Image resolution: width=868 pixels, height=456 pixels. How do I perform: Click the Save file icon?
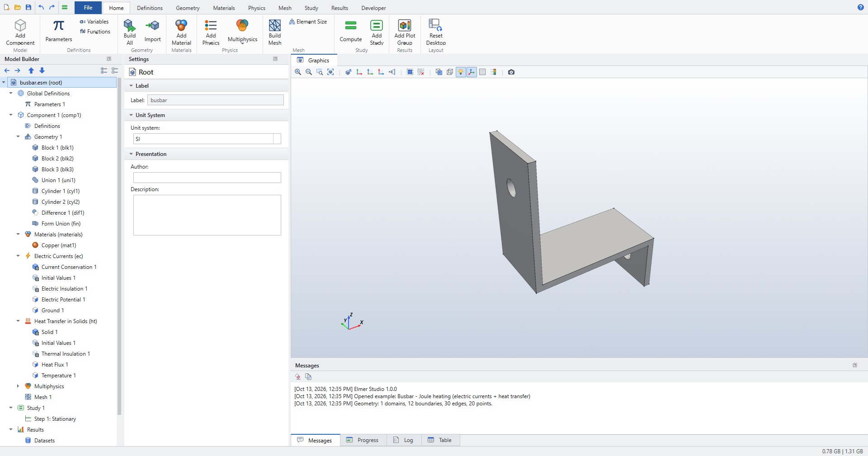coord(28,7)
